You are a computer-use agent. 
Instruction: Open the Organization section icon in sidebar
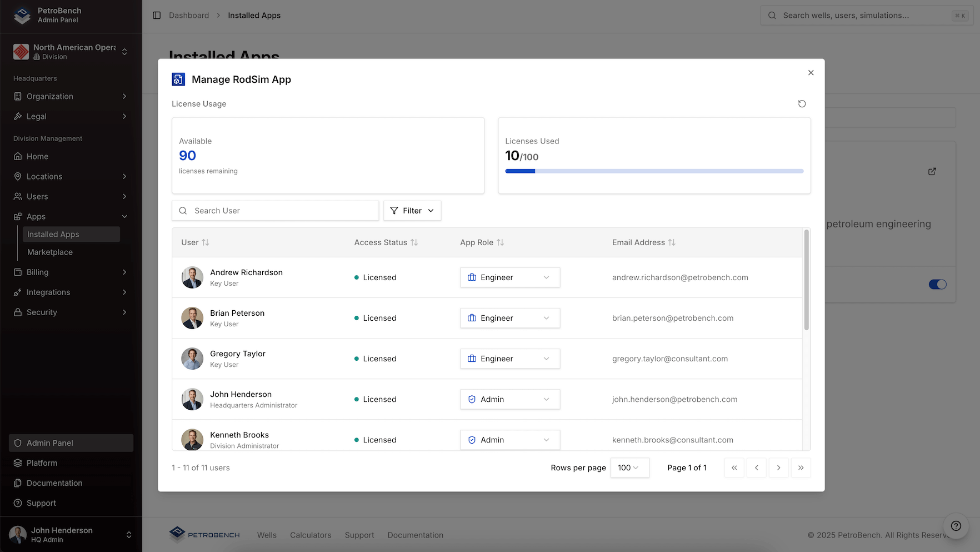(x=18, y=96)
